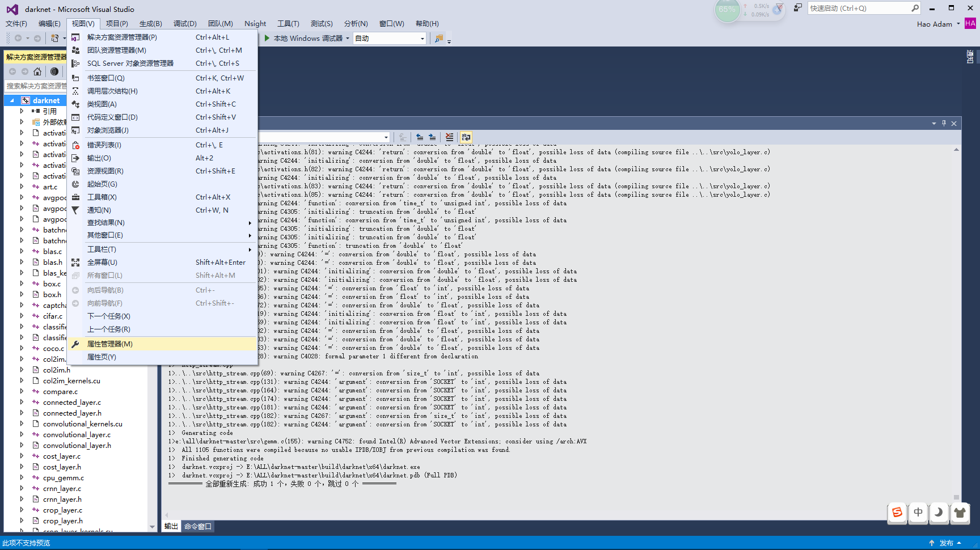Viewport: 980px width, 550px height.
Task: Toggle auto-hide pin on the output panel
Action: (944, 124)
